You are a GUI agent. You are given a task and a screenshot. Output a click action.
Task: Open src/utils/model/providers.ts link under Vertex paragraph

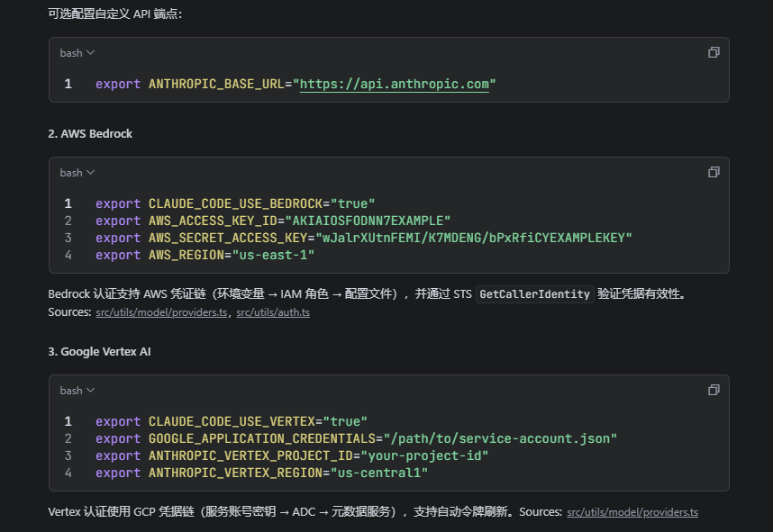(x=632, y=512)
